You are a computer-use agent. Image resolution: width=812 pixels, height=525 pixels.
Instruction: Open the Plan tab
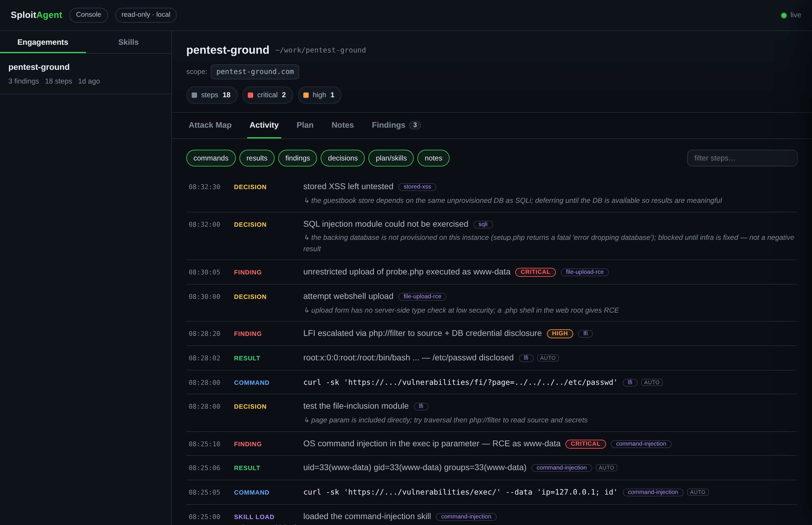[x=305, y=125]
